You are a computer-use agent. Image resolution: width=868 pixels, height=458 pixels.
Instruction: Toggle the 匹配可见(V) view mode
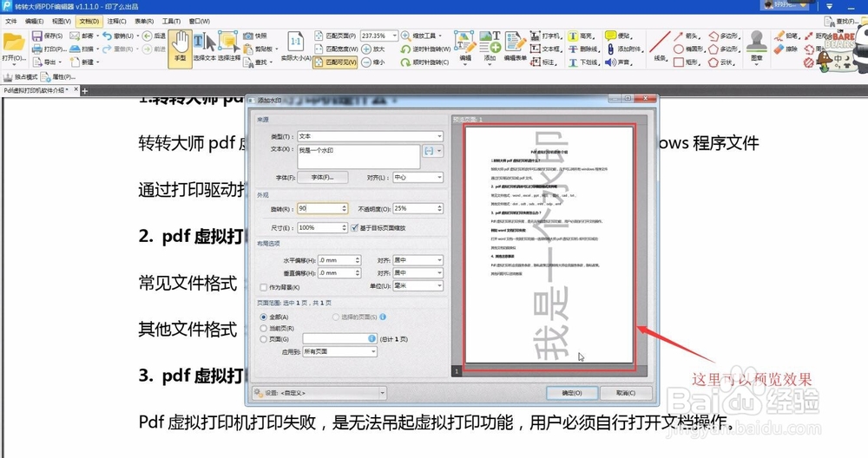coord(335,62)
